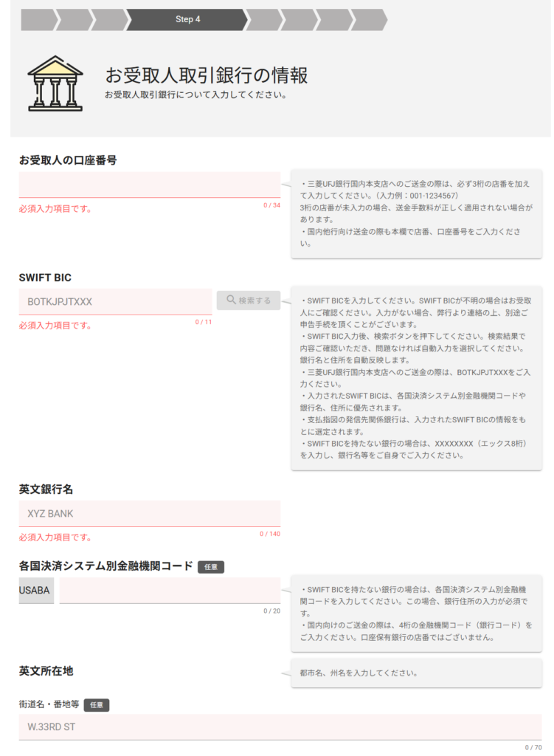Click the SWIFT BIC field label
The width and height of the screenshot is (554, 756).
(x=45, y=278)
